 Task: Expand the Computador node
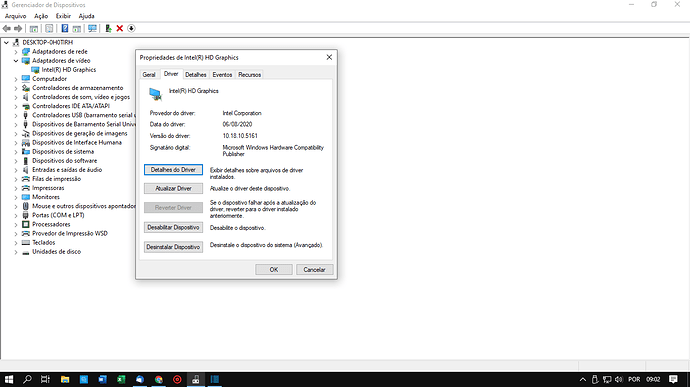coord(16,79)
